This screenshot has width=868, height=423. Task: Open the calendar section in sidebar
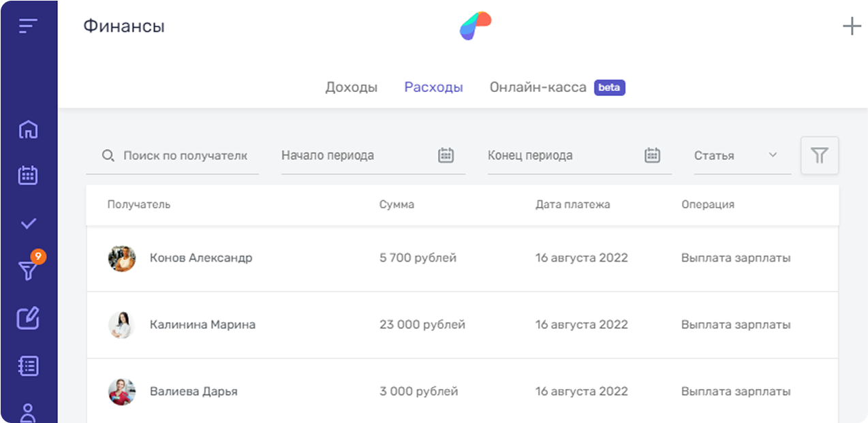click(x=28, y=175)
